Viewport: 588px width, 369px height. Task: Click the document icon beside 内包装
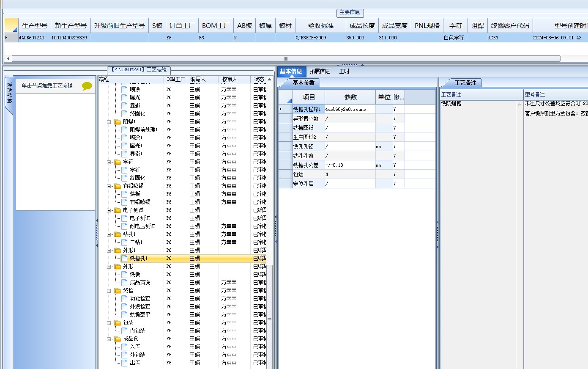coord(124,330)
